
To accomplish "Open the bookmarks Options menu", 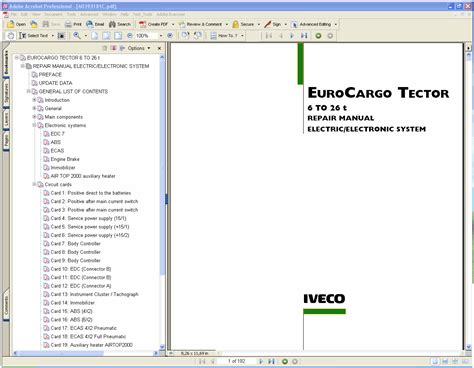I will (139, 48).
